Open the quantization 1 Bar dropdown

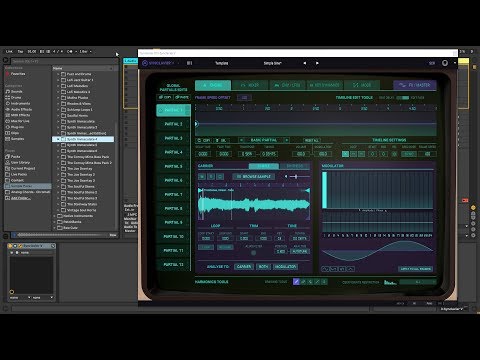(x=85, y=51)
